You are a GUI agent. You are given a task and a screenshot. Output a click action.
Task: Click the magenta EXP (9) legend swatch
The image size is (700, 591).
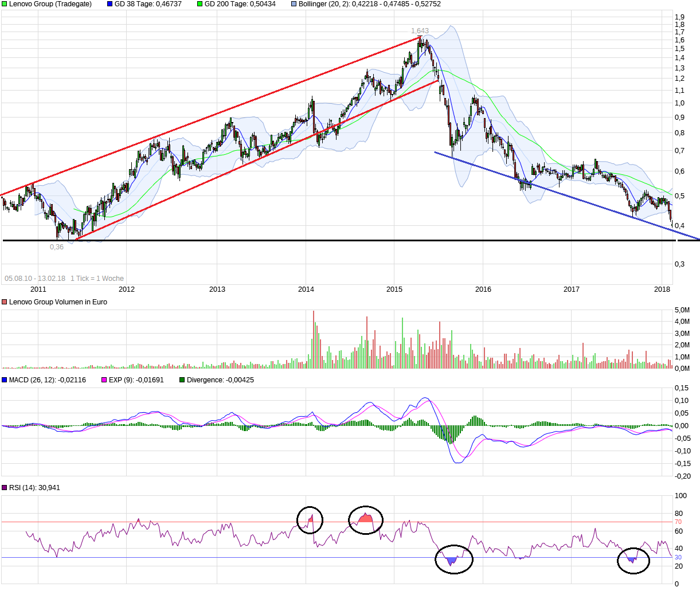coord(104,380)
